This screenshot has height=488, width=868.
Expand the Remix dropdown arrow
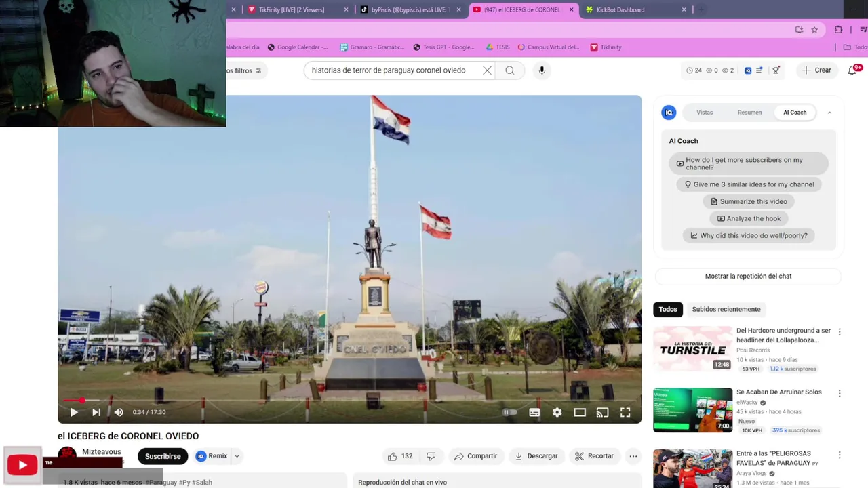click(x=237, y=456)
